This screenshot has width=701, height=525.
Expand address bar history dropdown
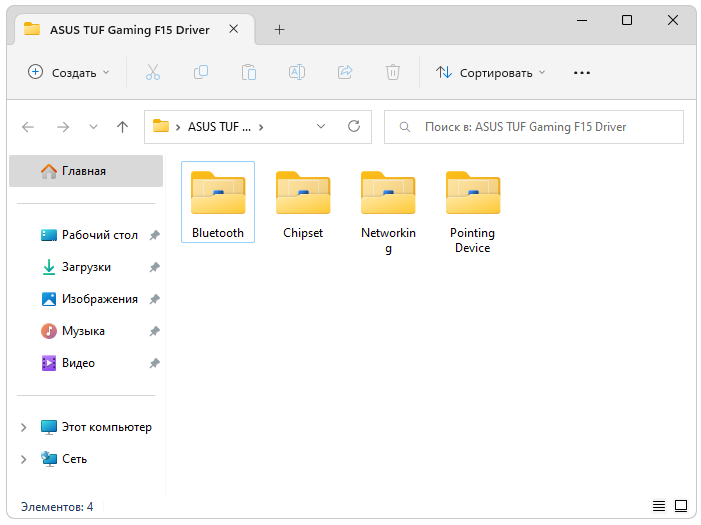(321, 127)
